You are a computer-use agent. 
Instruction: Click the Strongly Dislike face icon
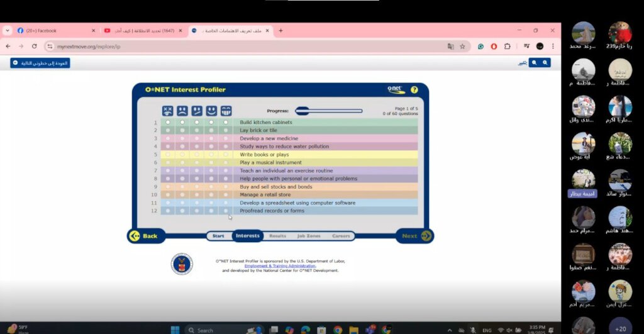coord(167,111)
